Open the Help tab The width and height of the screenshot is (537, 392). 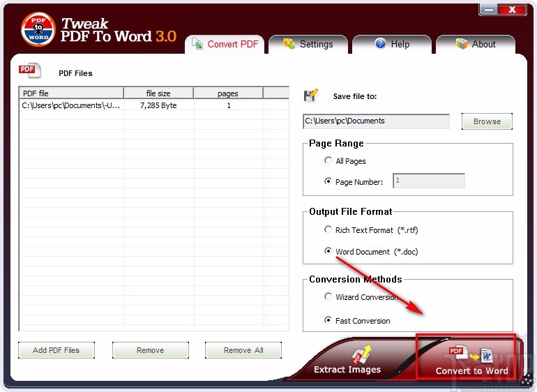[x=392, y=44]
